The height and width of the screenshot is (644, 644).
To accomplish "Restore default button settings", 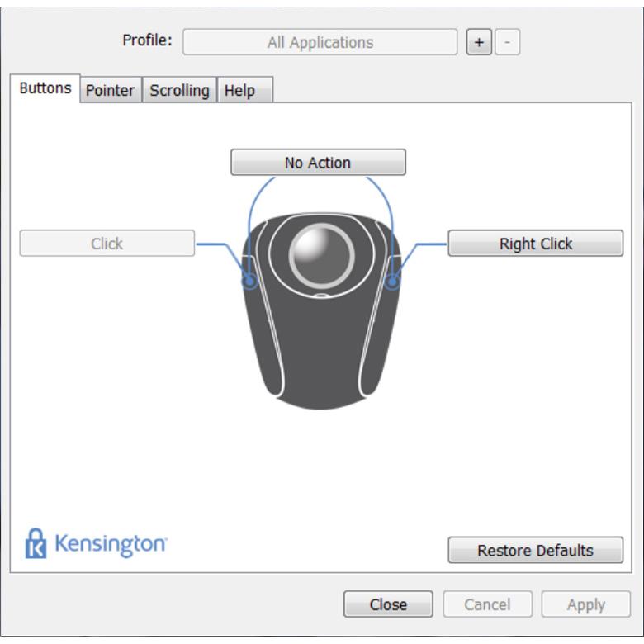I will point(536,550).
